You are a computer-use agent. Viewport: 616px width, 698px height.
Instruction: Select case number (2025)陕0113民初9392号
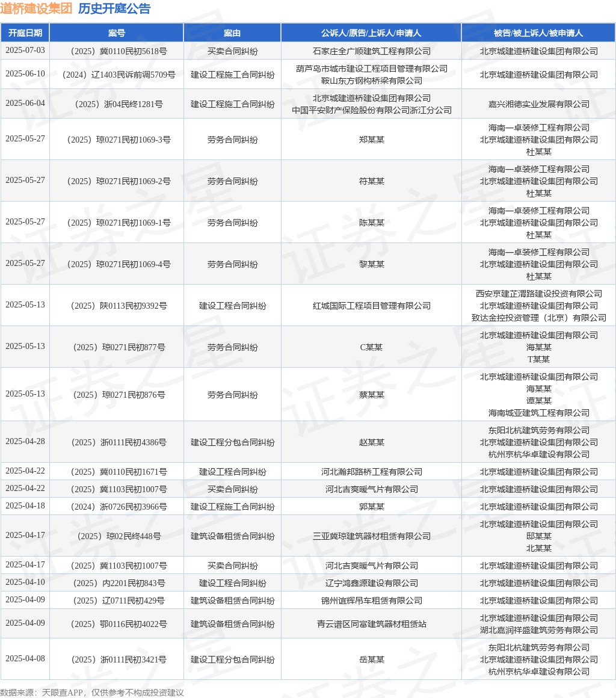click(x=117, y=306)
